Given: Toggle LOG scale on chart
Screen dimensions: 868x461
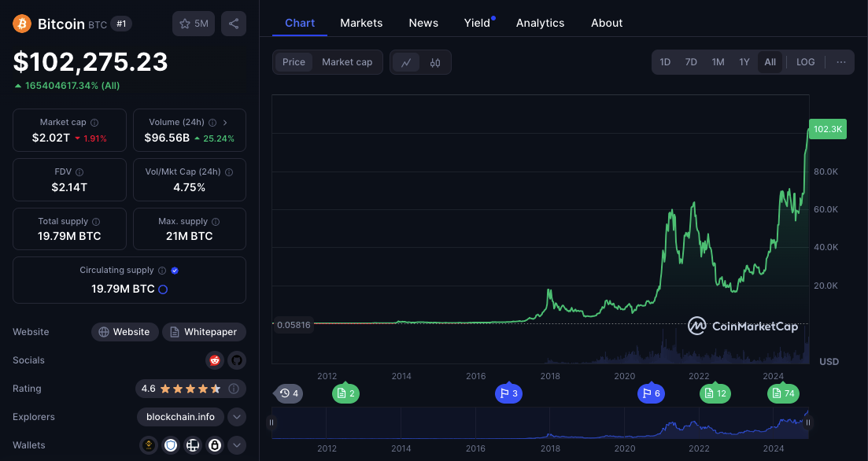Looking at the screenshot, I should (x=805, y=62).
